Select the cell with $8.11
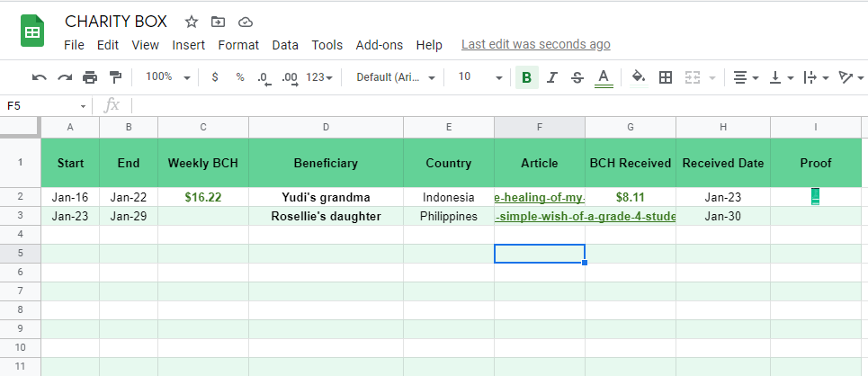Screen dimensions: 868x376 point(631,197)
